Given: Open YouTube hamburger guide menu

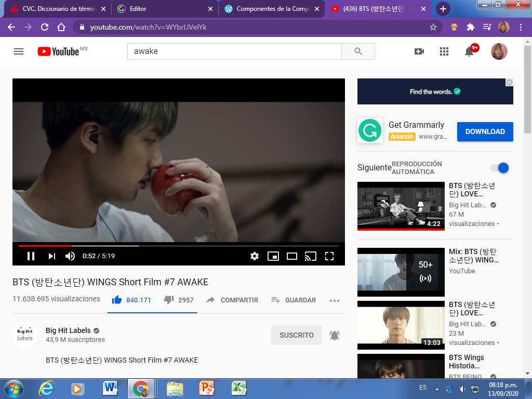Looking at the screenshot, I should [19, 51].
